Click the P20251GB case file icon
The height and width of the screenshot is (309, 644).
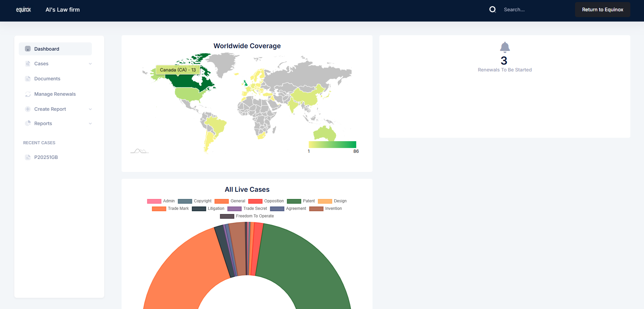28,157
